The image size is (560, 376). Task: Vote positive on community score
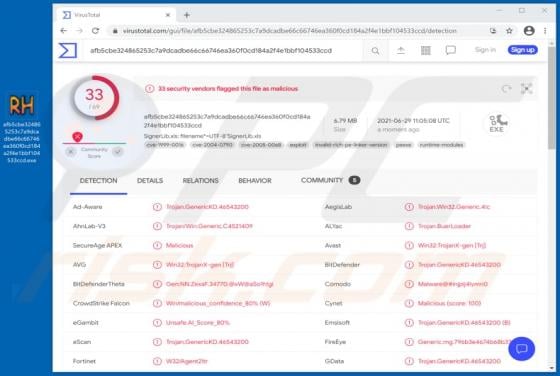118,152
